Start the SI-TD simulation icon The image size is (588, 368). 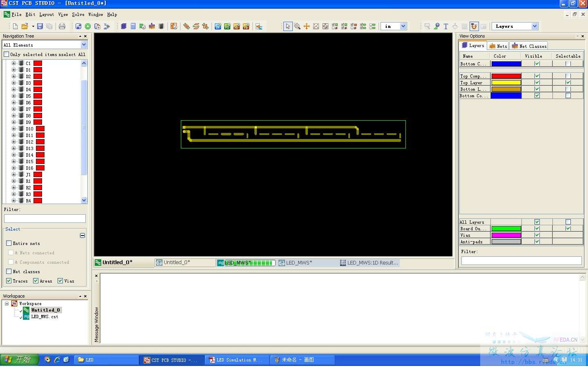246,26
